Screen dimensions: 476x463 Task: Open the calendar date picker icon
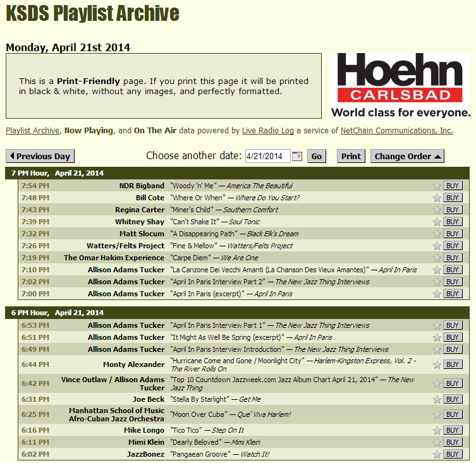[297, 156]
